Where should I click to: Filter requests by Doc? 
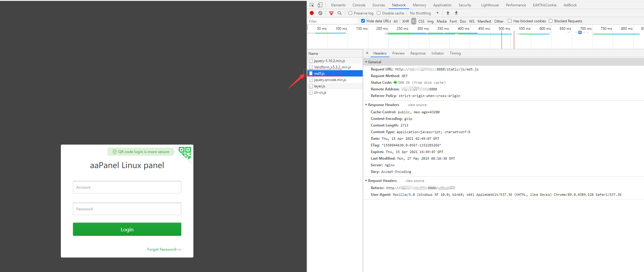click(463, 21)
